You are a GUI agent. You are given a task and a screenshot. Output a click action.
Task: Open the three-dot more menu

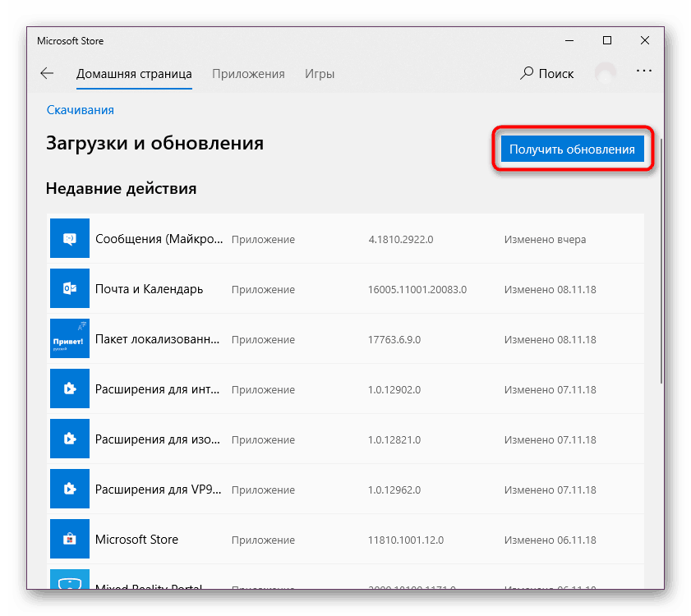pos(644,71)
